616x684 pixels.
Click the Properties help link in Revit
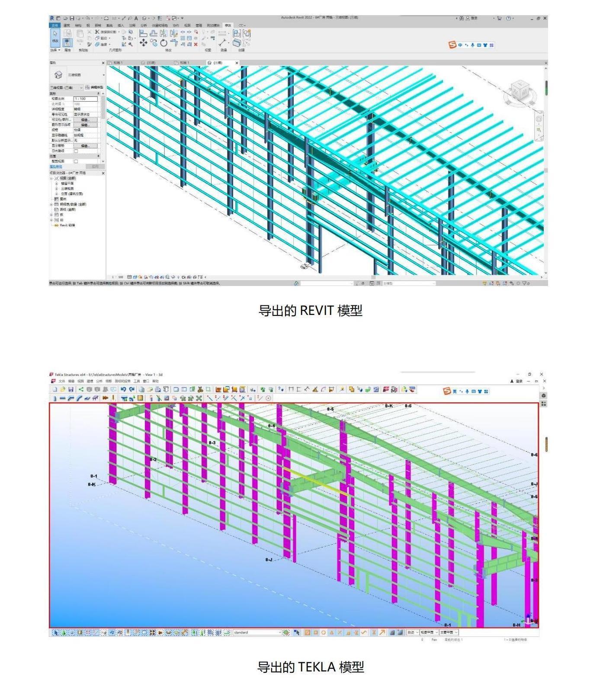click(56, 167)
